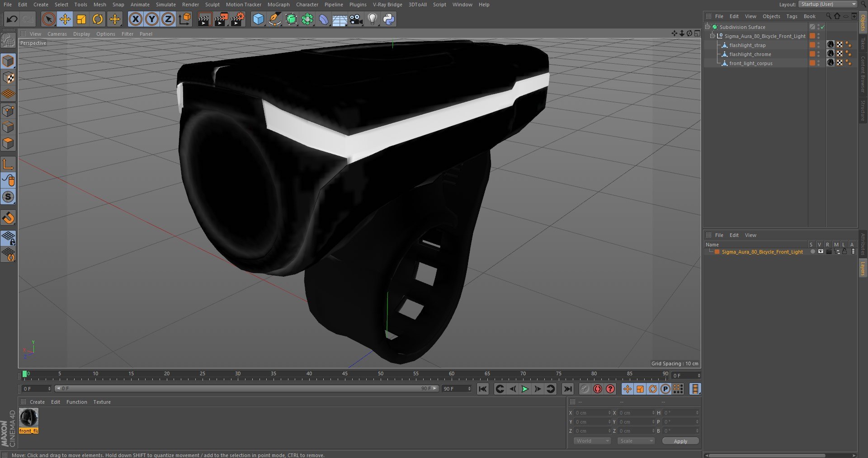This screenshot has height=458, width=868.
Task: Toggle flashlight_chrome visibility dots
Action: (x=819, y=54)
